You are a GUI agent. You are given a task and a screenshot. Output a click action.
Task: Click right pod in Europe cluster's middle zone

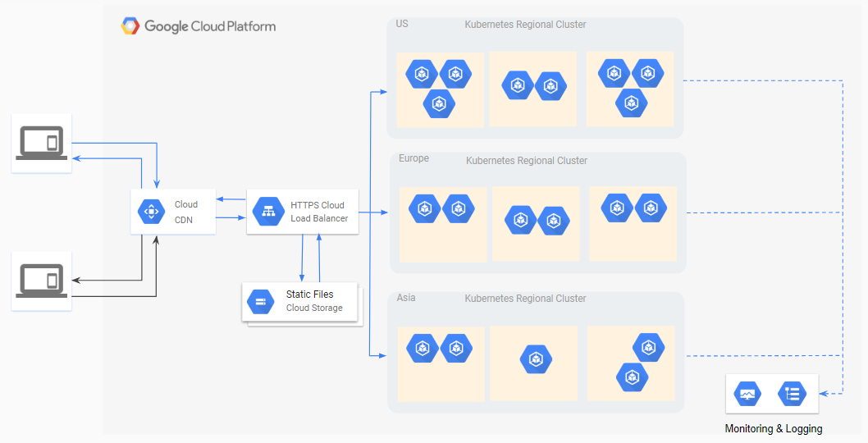pos(554,221)
